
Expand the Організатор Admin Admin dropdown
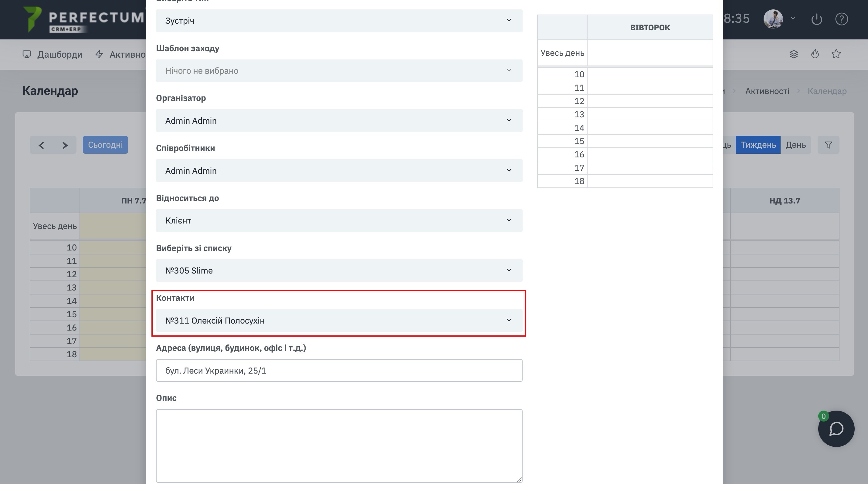(x=339, y=120)
